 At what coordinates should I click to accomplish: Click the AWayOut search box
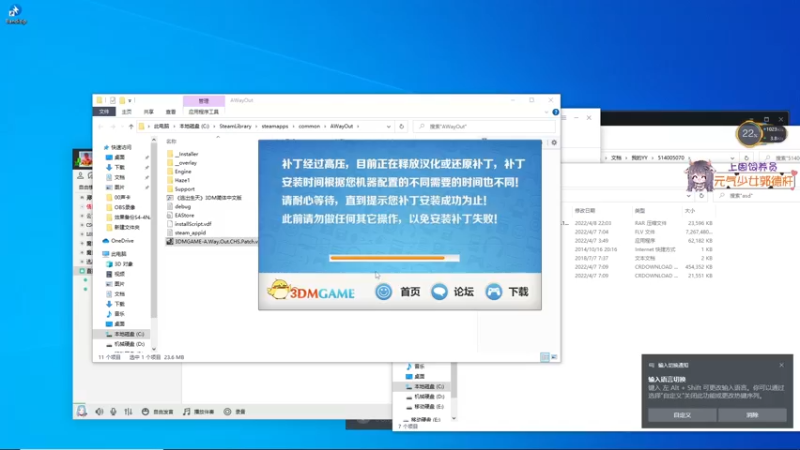(484, 127)
